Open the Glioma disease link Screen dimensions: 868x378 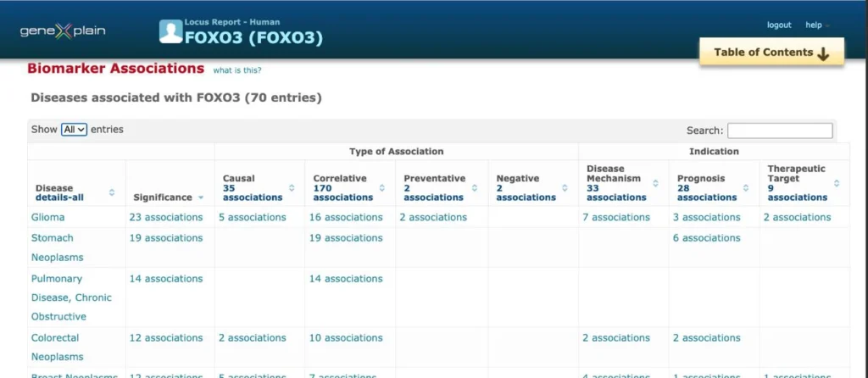[47, 217]
